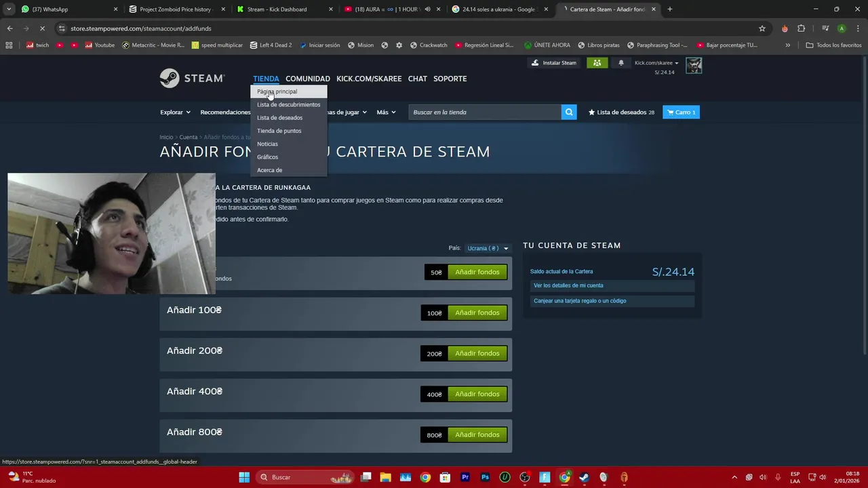Open Steam from the taskbar
The height and width of the screenshot is (488, 868).
(584, 477)
